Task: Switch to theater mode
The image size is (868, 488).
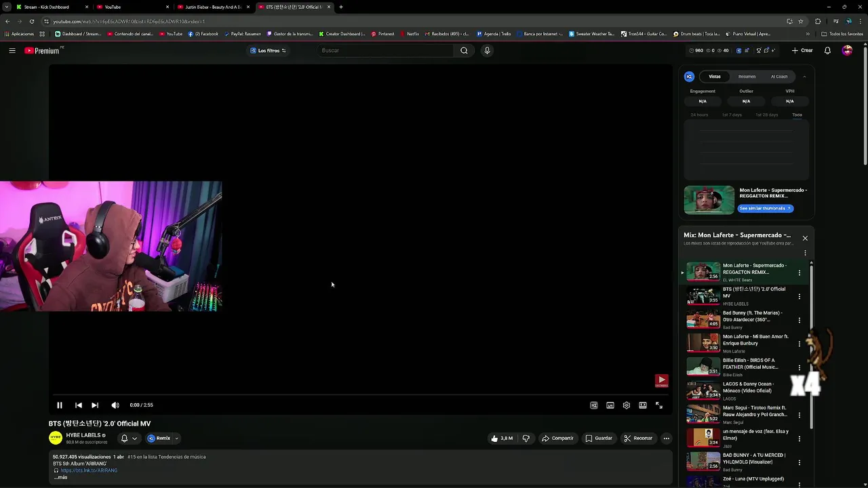Action: point(643,405)
